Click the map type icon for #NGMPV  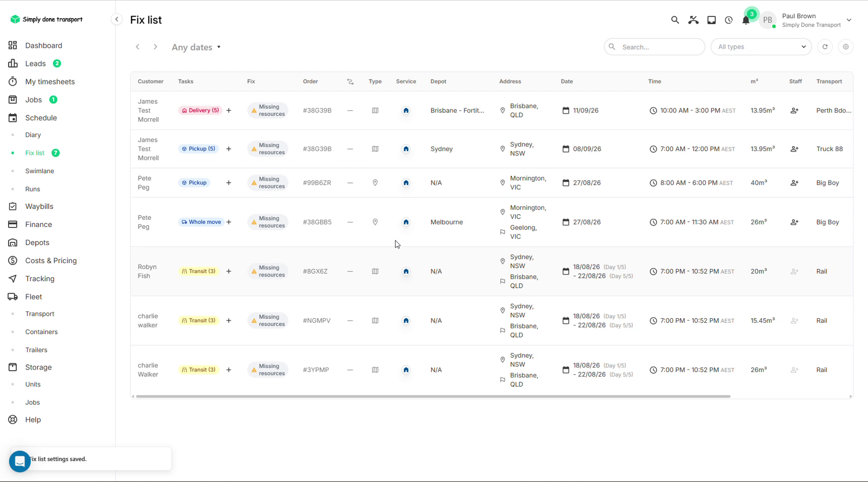tap(375, 320)
